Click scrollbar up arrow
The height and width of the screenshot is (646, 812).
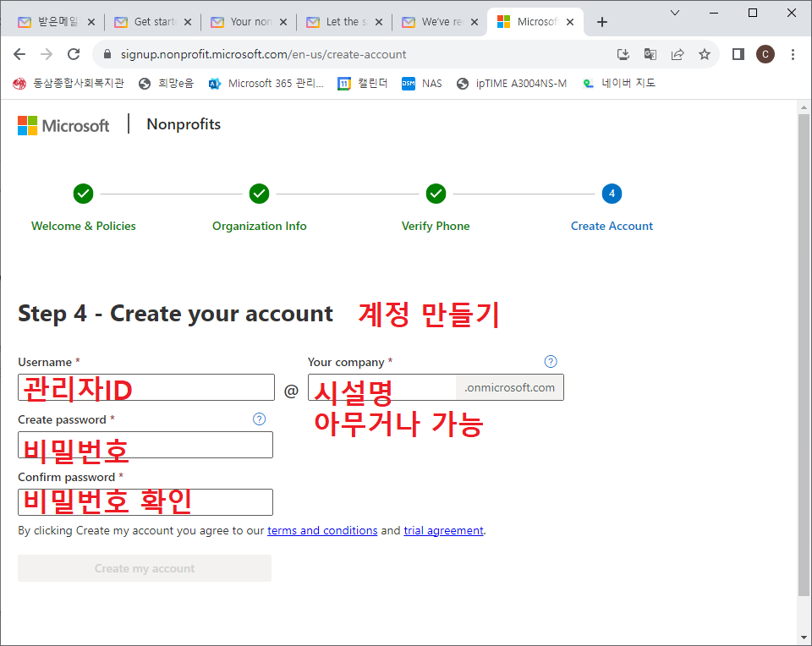coord(804,107)
